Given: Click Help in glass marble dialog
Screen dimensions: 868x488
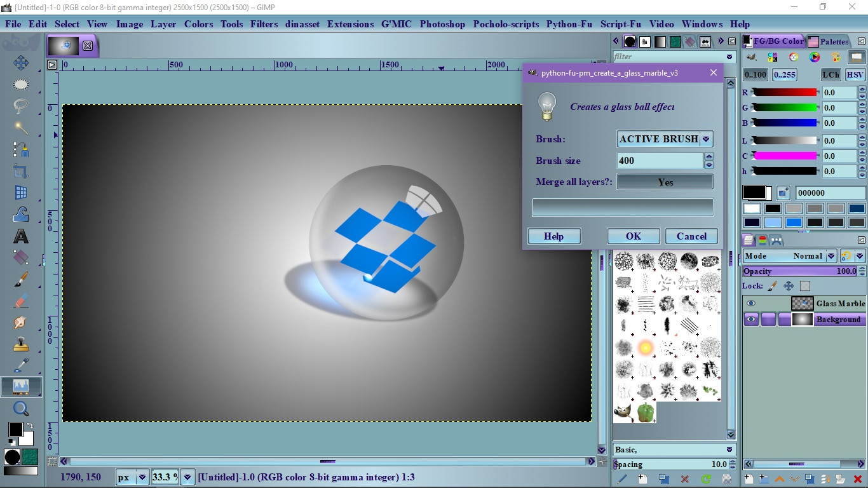Looking at the screenshot, I should [554, 236].
